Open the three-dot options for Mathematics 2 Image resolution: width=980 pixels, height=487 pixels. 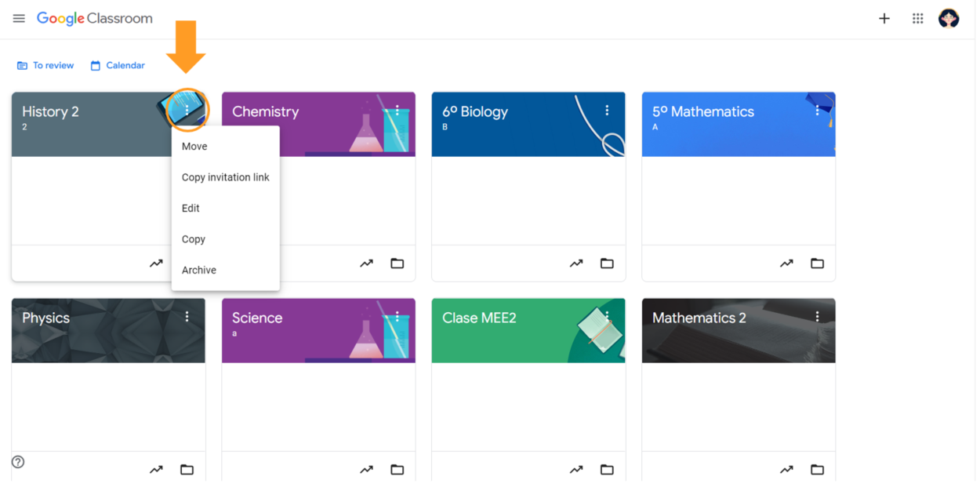(x=817, y=317)
